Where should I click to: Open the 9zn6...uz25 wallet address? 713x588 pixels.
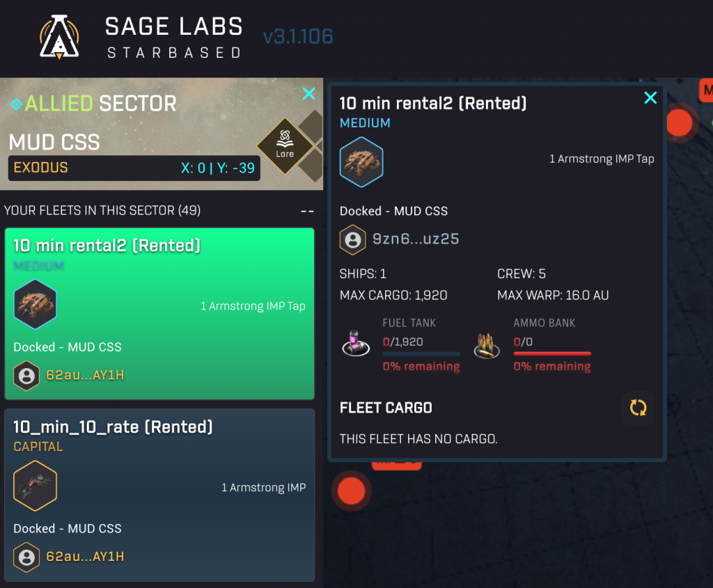point(416,239)
